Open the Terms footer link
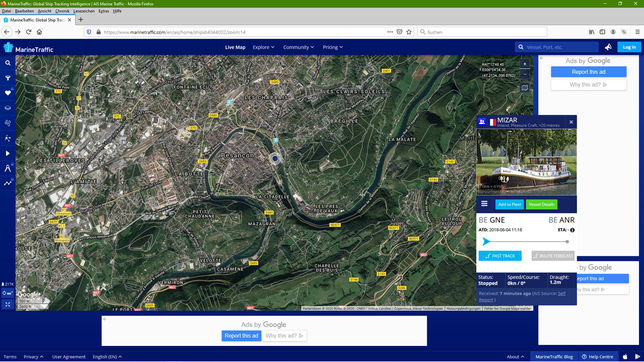The height and width of the screenshot is (362, 644). (10, 357)
